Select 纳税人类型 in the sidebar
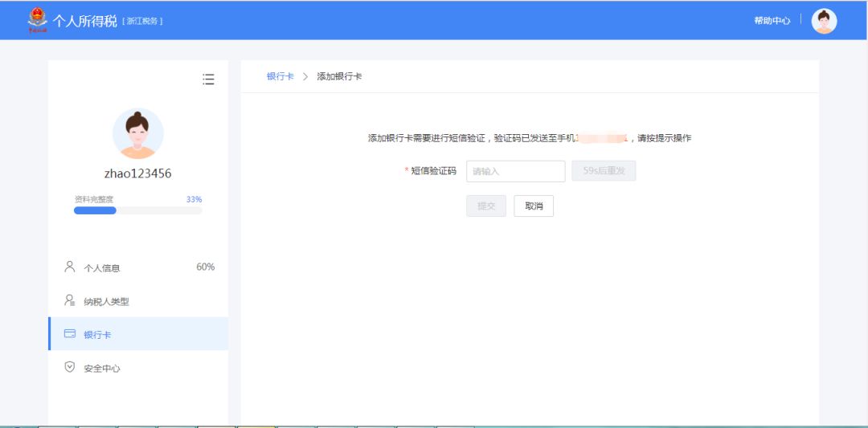868x428 pixels. coord(106,301)
